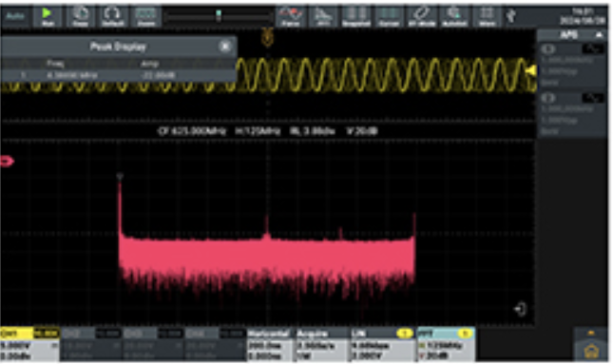Open the FFT spectrum icon
The height and width of the screenshot is (364, 613).
click(323, 16)
